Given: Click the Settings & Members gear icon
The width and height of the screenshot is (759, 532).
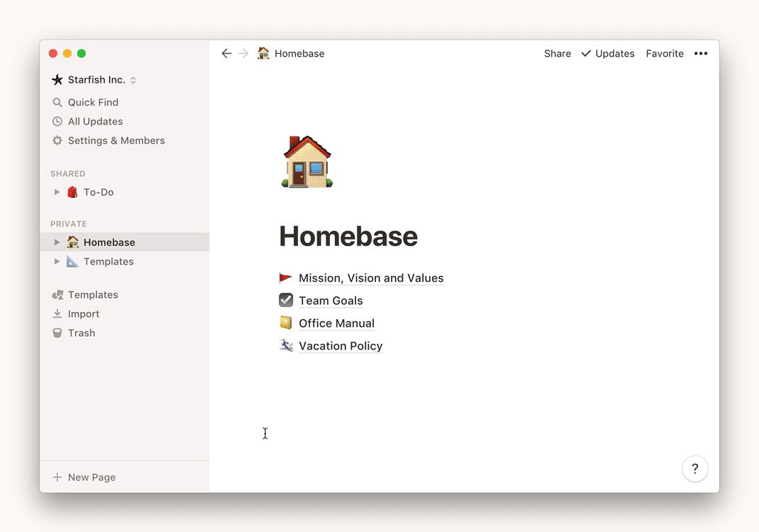Looking at the screenshot, I should (x=57, y=141).
